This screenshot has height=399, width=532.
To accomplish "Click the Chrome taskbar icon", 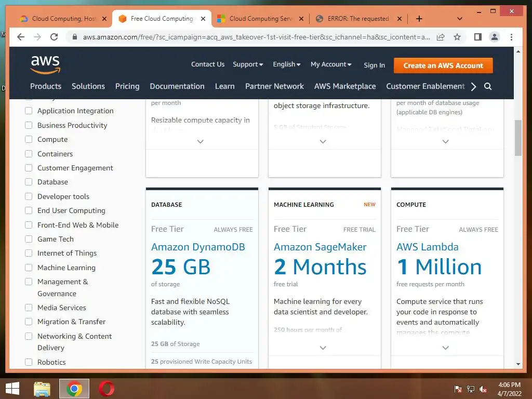I will (x=74, y=389).
